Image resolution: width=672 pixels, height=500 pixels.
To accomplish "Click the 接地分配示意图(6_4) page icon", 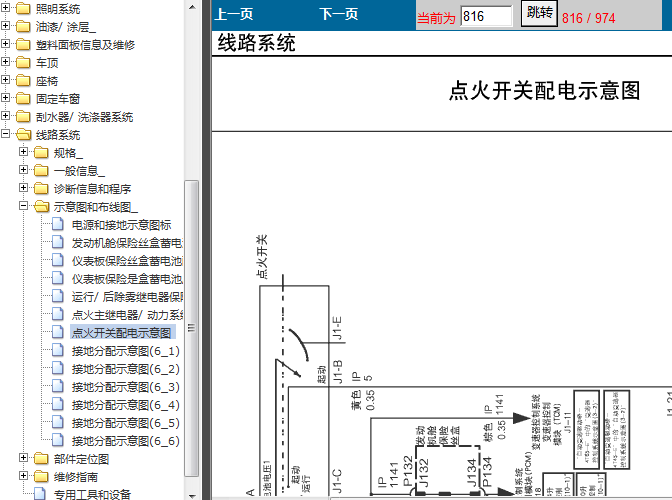I will (x=58, y=404).
